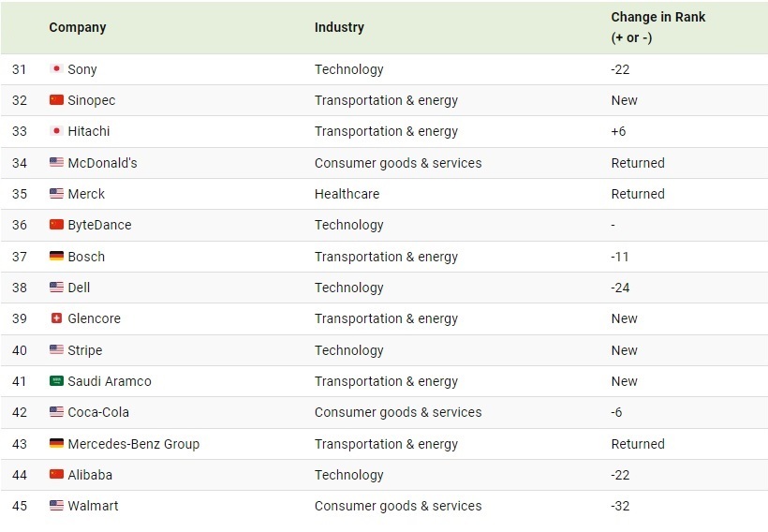Click the China flag beside Sinopec
The width and height of the screenshot is (768, 532).
pyautogui.click(x=56, y=100)
